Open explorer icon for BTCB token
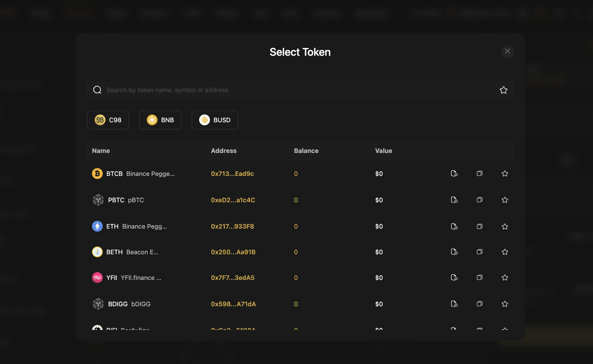This screenshot has height=364, width=593. tap(454, 174)
